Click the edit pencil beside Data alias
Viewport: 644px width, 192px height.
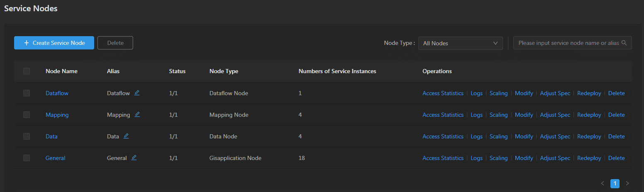click(126, 136)
